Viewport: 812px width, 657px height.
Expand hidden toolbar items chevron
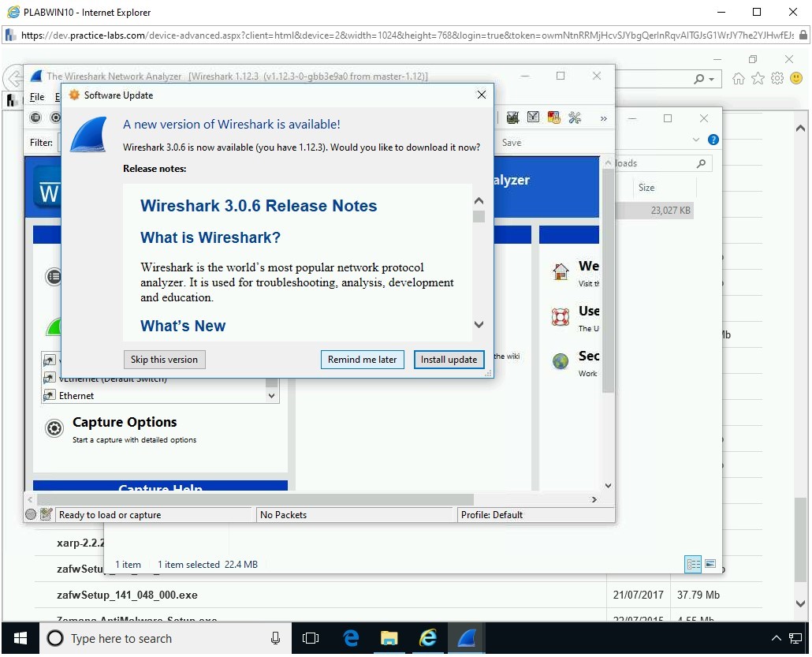603,118
